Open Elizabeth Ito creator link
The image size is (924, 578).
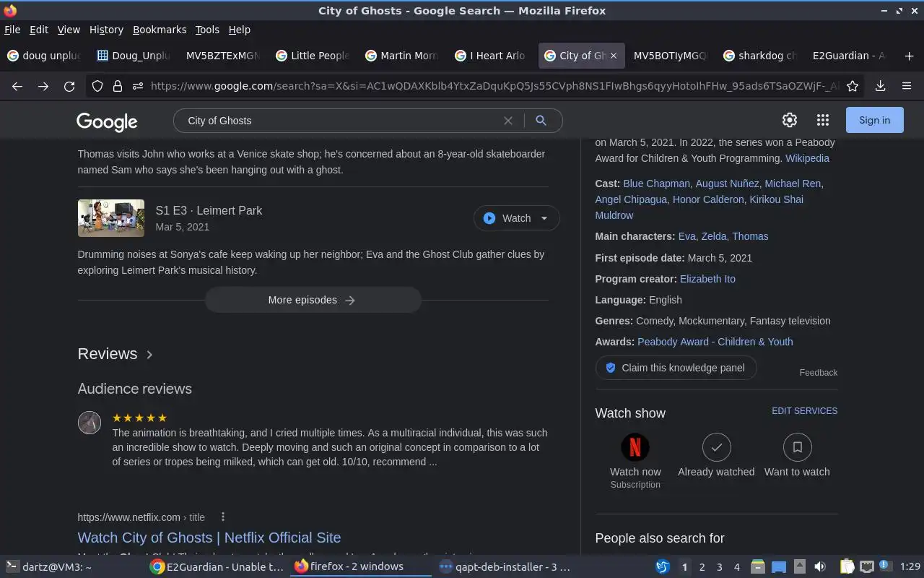707,279
